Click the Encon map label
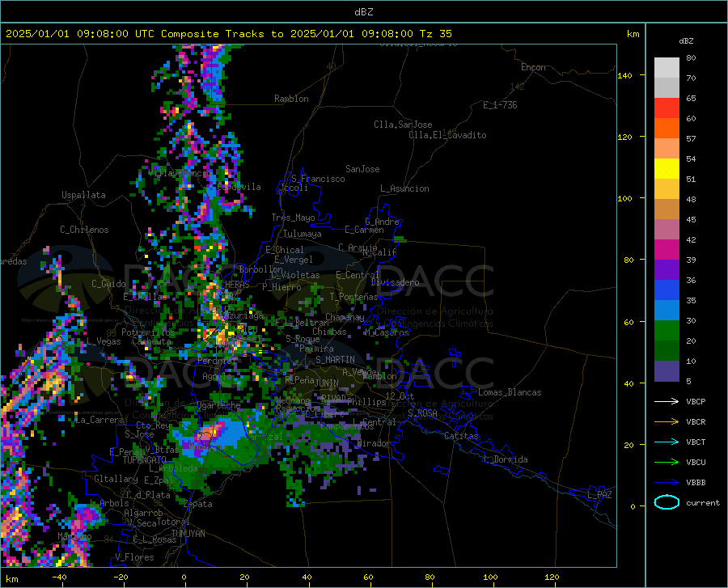 [533, 67]
